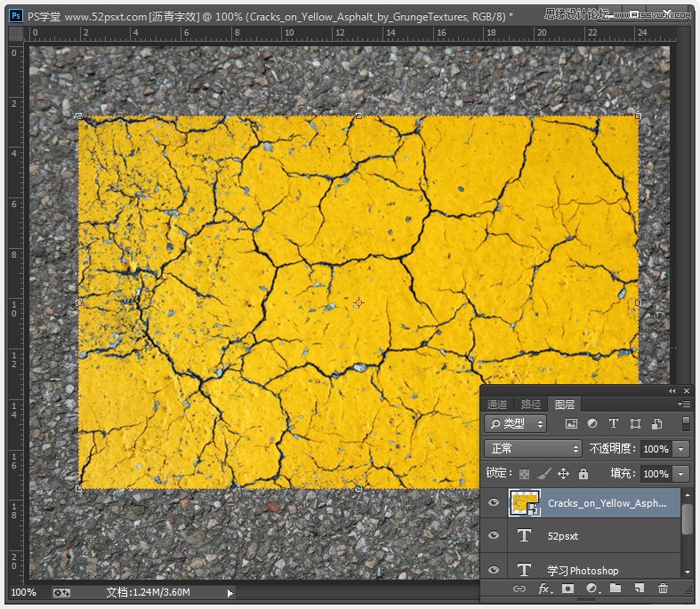Click the bottom-left transform handle
Image resolution: width=700 pixels, height=609 pixels.
(78, 489)
